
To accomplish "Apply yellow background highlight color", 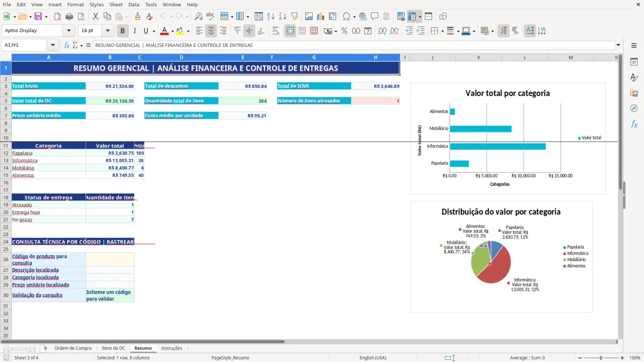I will [180, 31].
